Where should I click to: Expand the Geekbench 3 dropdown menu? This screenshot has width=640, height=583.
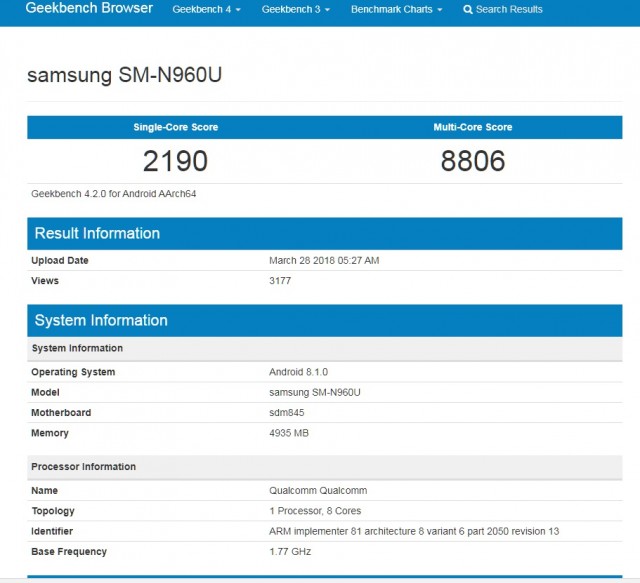tap(295, 10)
